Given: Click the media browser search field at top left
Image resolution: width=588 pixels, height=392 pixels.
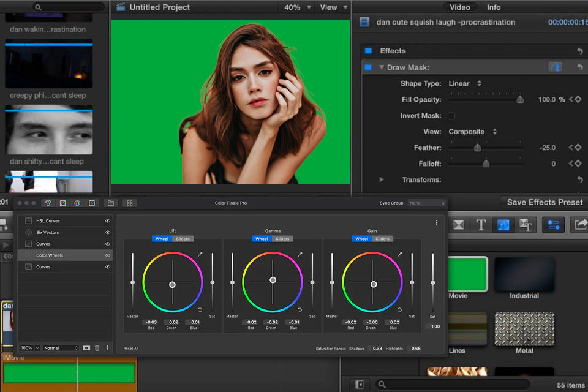Looking at the screenshot, I should (x=69, y=7).
